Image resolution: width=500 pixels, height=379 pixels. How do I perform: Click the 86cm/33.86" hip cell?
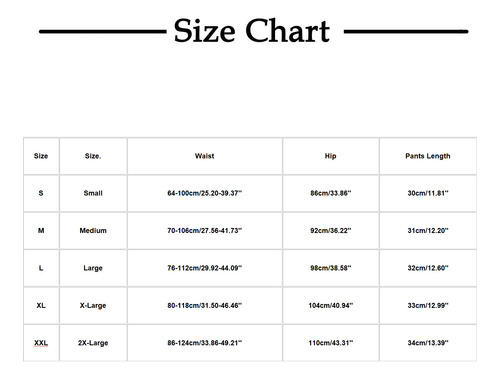click(331, 193)
